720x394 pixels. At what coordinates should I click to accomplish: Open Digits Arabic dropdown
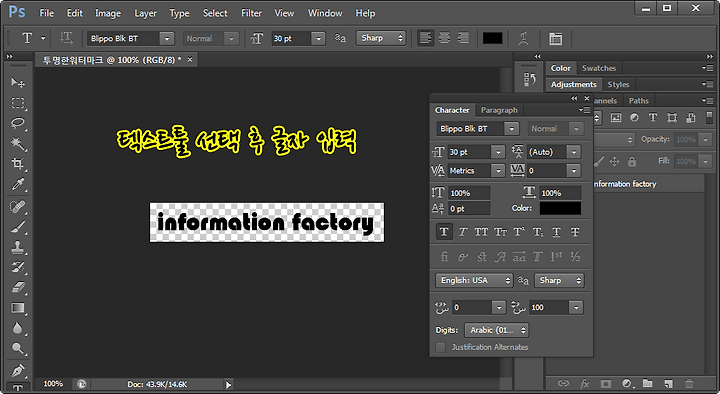pos(496,330)
